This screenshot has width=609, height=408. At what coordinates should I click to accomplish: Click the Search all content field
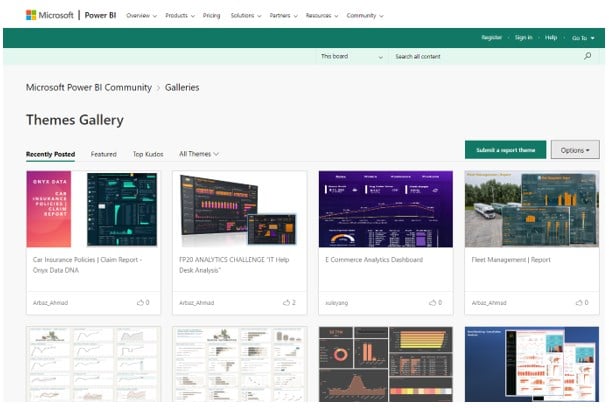485,56
